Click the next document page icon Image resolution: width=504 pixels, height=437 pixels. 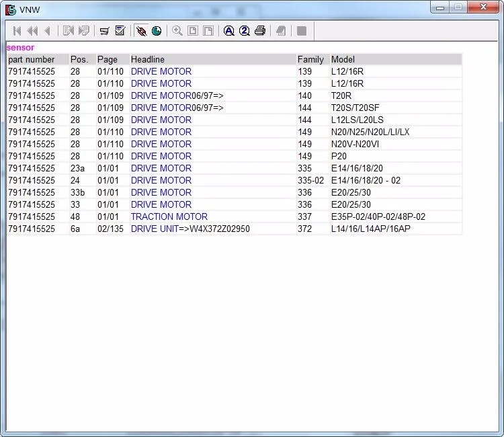pos(84,31)
